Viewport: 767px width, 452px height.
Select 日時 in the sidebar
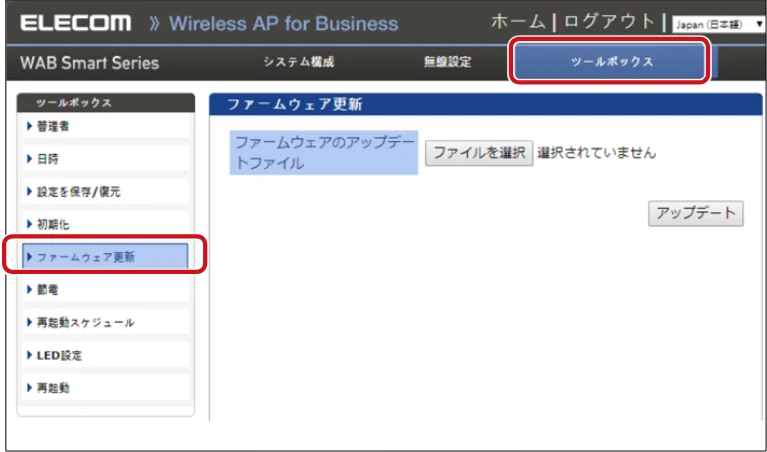pyautogui.click(x=105, y=159)
